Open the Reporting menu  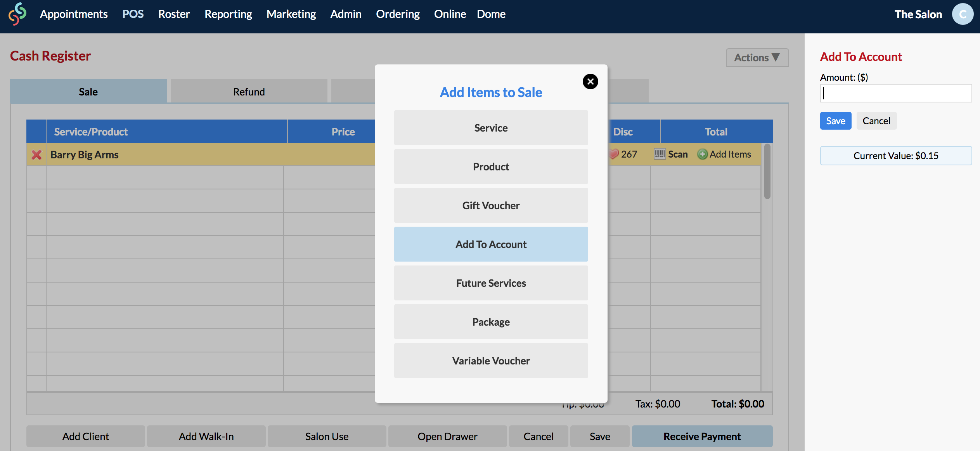[x=228, y=14]
